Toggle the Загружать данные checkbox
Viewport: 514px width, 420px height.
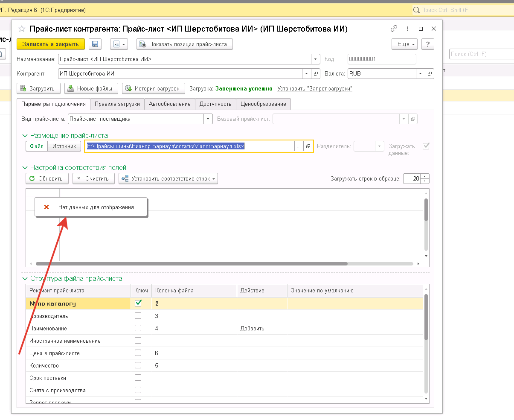coord(426,146)
